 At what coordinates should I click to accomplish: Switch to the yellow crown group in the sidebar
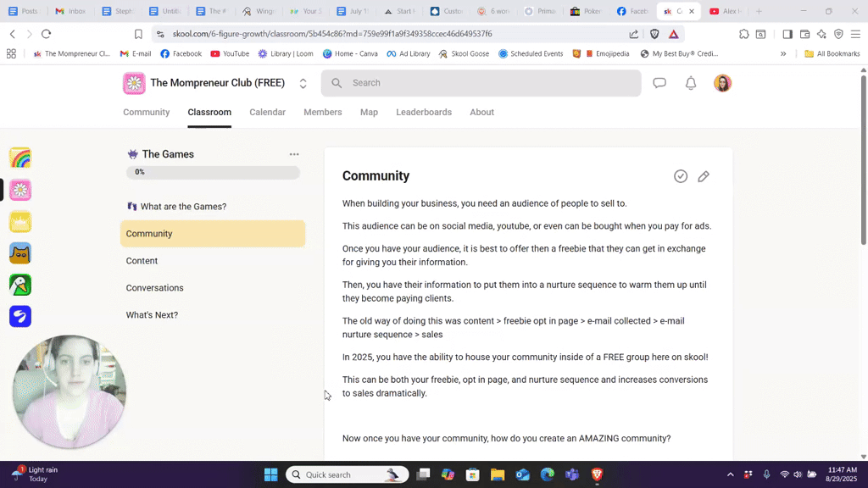click(20, 222)
